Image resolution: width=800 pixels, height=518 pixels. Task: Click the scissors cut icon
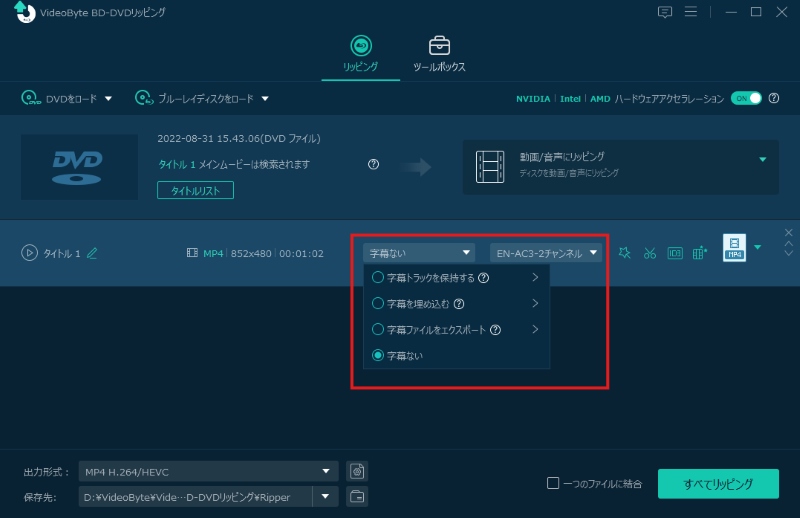[x=649, y=253]
